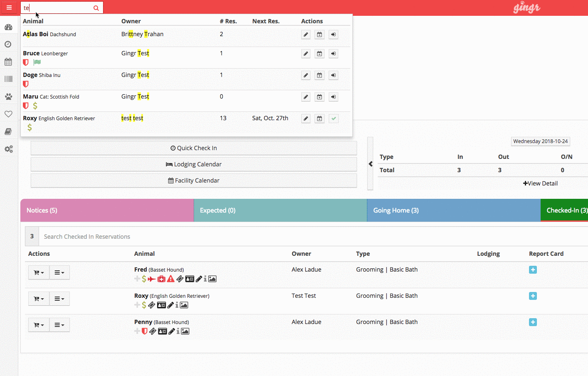This screenshot has height=376, width=588.
Task: Switch to Notices (5) tab
Action: pyautogui.click(x=107, y=210)
